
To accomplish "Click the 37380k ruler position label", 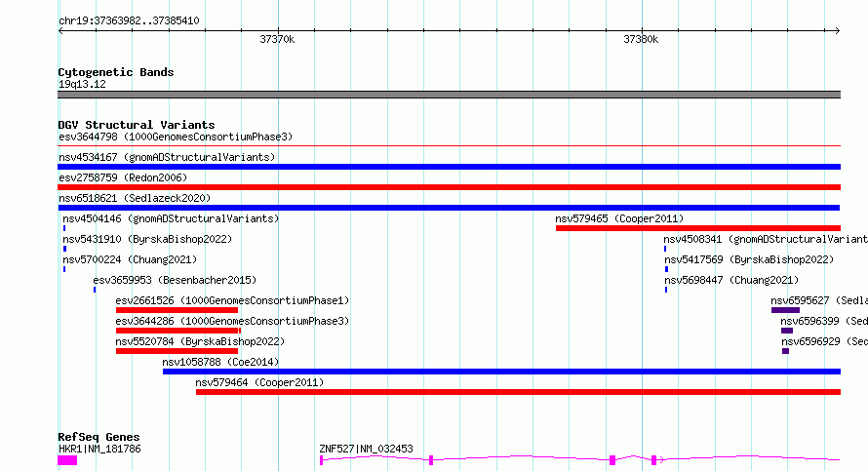I will click(x=641, y=39).
